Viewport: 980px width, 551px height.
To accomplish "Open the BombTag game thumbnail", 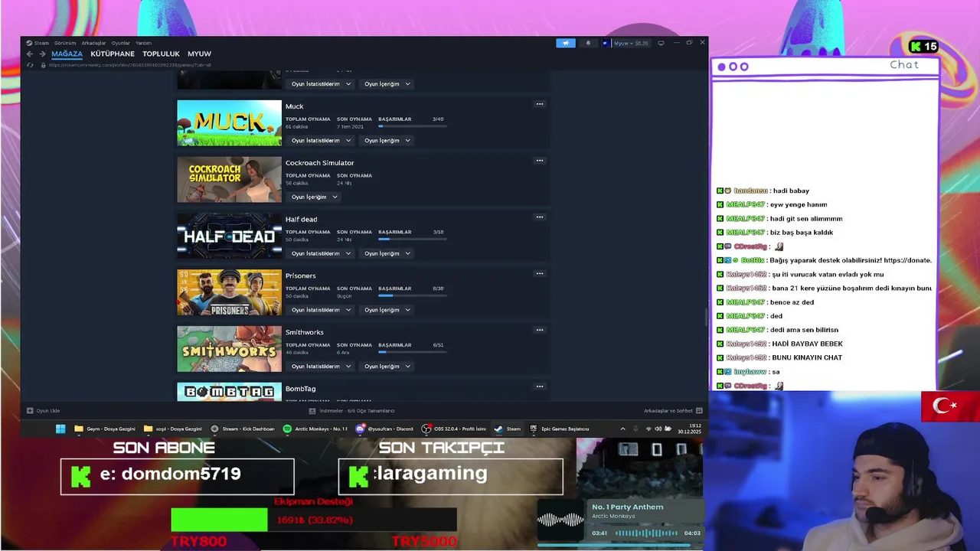I will pyautogui.click(x=229, y=392).
